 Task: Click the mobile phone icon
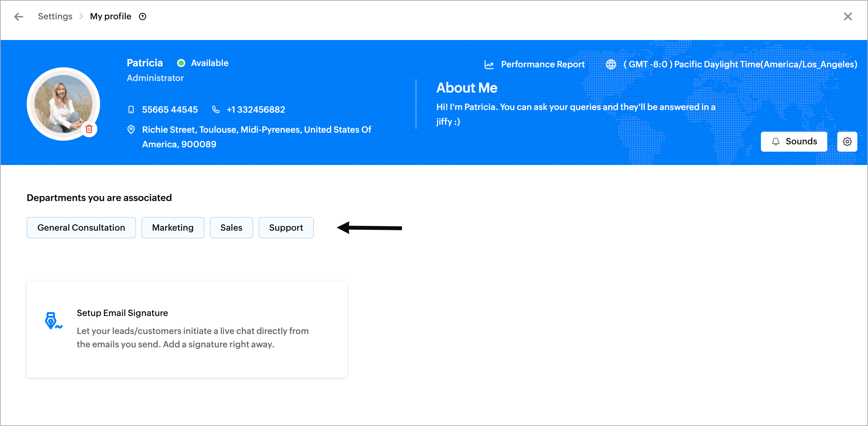[x=131, y=109]
